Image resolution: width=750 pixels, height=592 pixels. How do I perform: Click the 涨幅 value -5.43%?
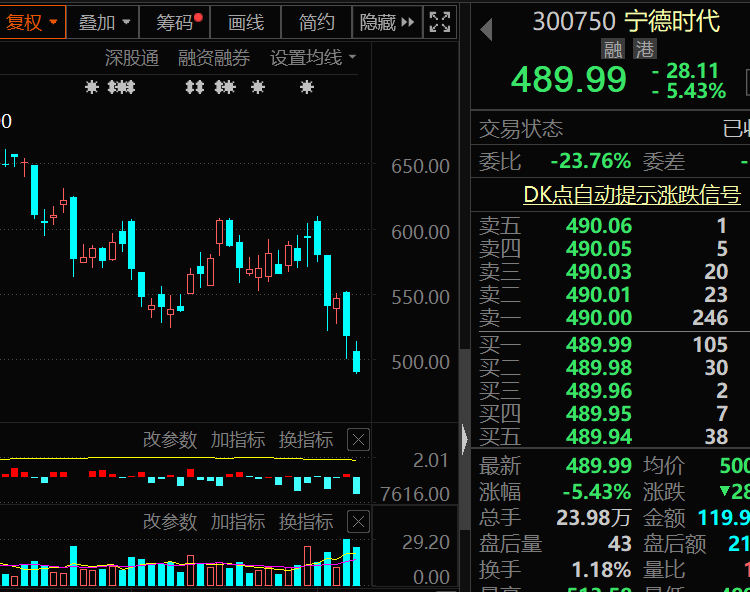tap(596, 492)
